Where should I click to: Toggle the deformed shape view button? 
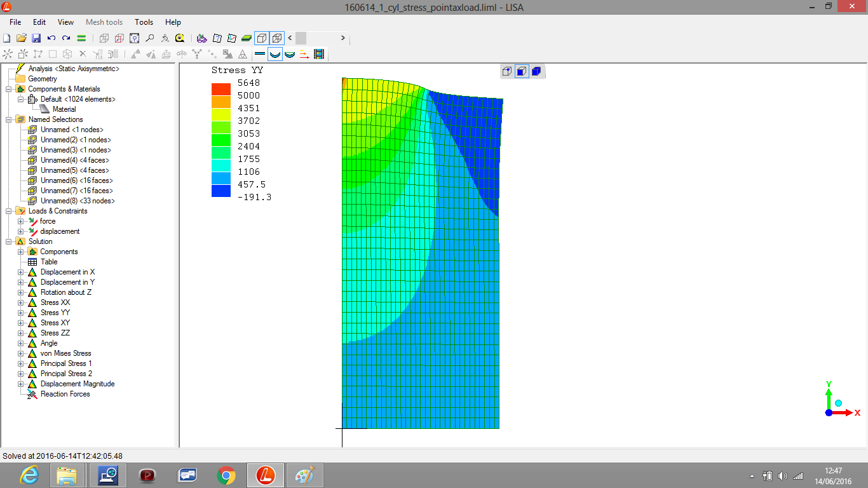point(275,55)
